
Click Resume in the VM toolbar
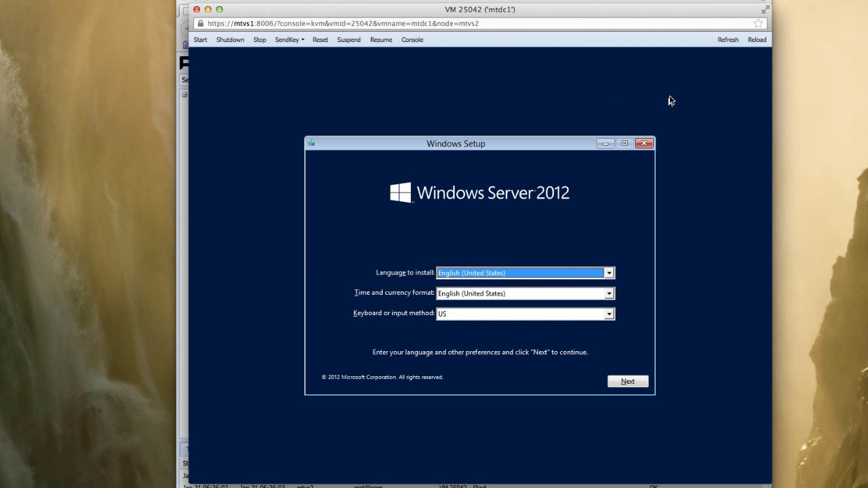tap(381, 40)
